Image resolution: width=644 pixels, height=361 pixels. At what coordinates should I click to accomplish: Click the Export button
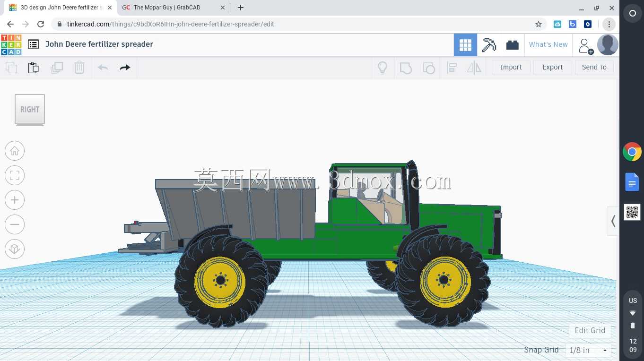click(x=553, y=67)
